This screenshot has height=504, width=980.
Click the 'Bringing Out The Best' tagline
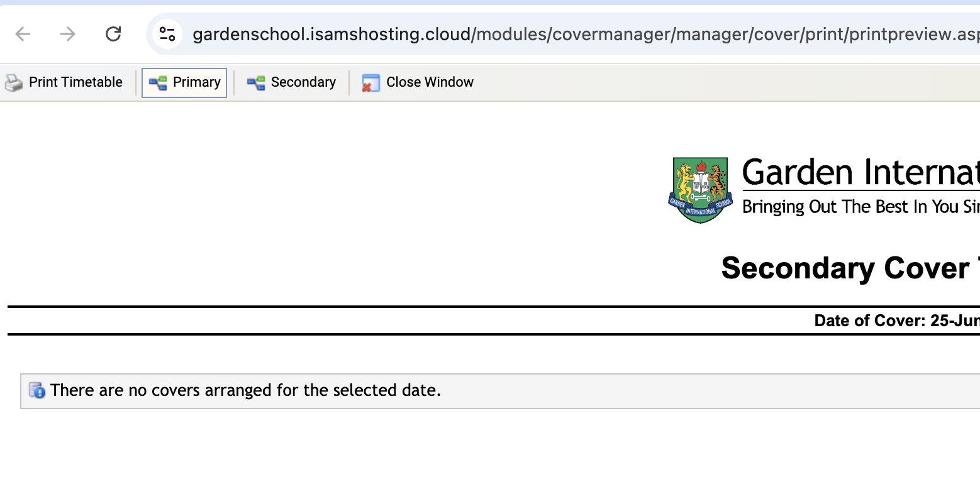tap(860, 207)
